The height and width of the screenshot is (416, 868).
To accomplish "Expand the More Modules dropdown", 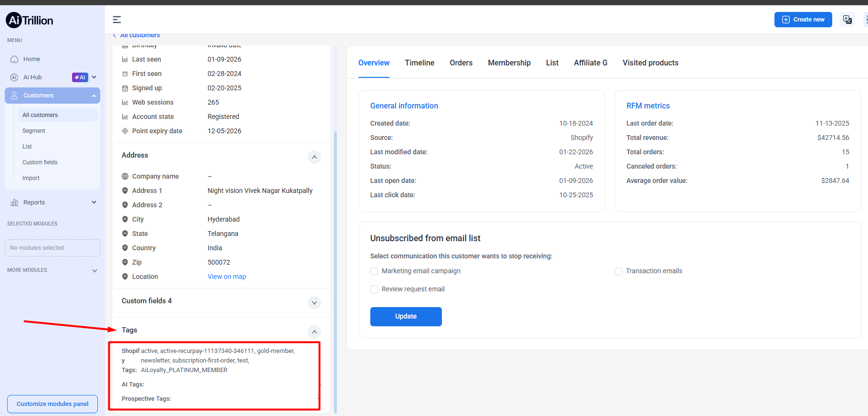I will click(x=94, y=271).
